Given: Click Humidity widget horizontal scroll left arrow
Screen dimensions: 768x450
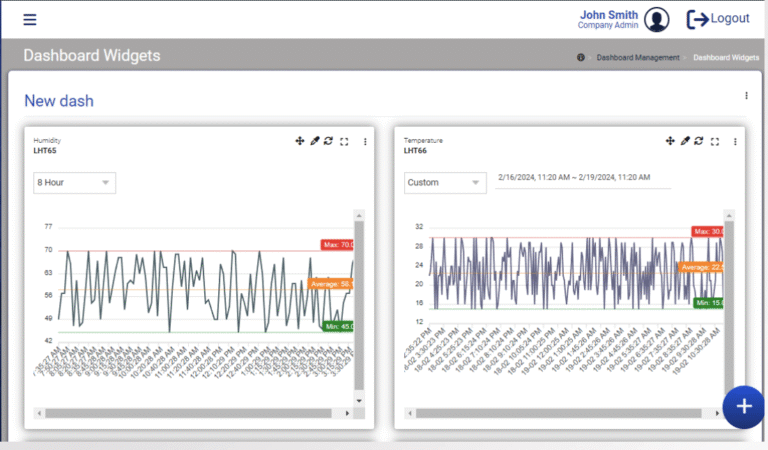Looking at the screenshot, I should click(39, 413).
